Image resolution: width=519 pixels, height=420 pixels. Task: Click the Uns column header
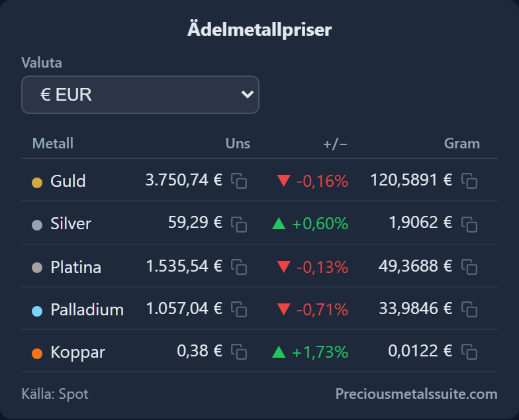[x=238, y=144]
